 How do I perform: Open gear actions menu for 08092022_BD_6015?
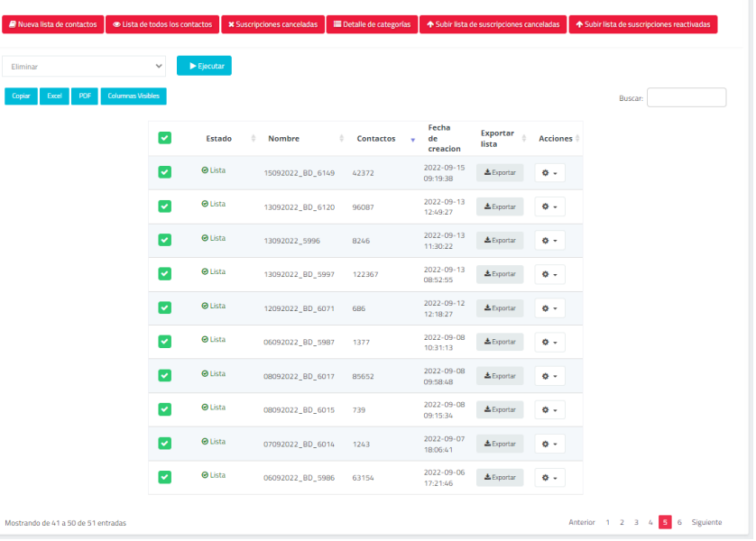(x=549, y=410)
